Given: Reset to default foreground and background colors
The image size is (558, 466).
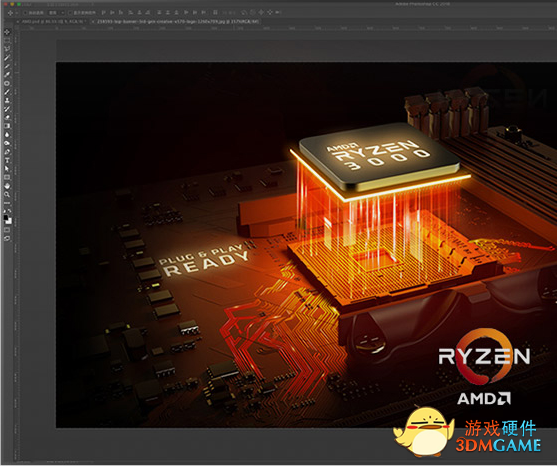Looking at the screenshot, I should pos(5,210).
